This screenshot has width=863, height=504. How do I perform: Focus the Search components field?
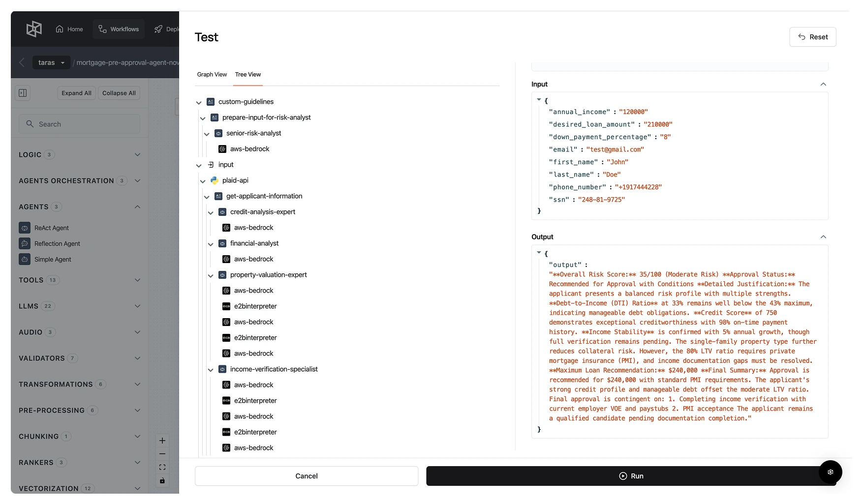tap(80, 124)
